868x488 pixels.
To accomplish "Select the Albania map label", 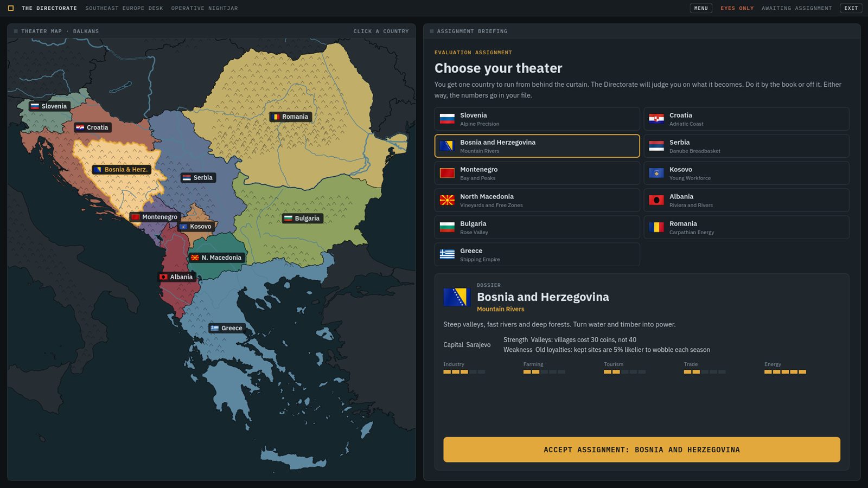I will (x=176, y=277).
